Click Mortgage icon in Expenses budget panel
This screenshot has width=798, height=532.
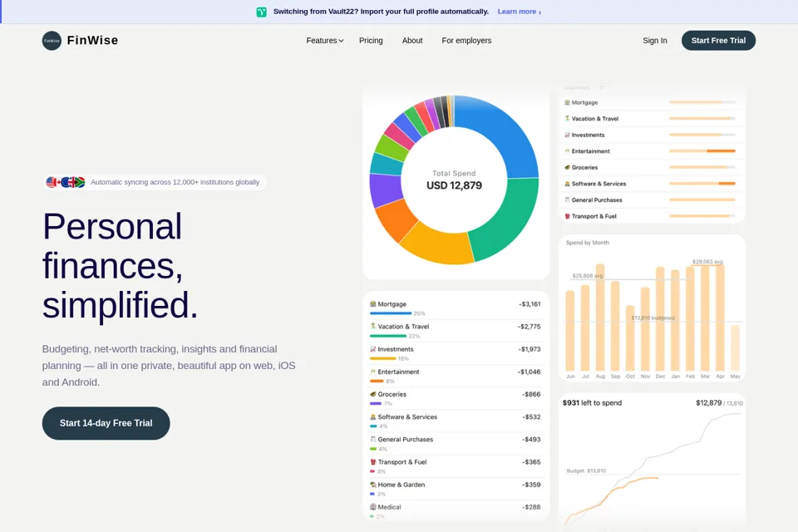(568, 102)
